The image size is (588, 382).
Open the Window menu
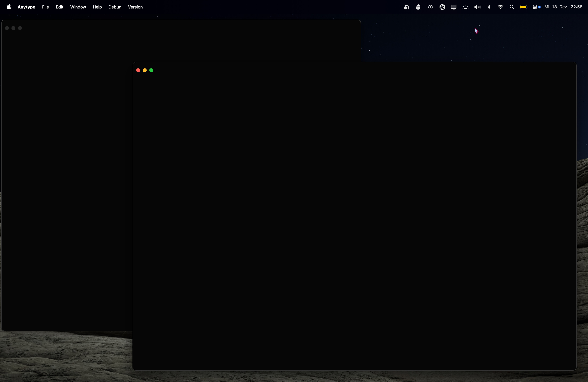point(78,7)
